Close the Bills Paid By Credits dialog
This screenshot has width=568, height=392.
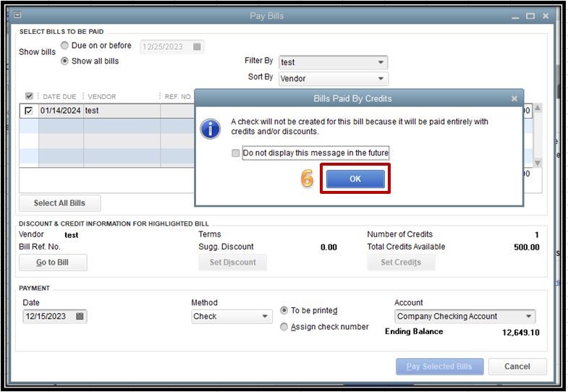pyautogui.click(x=514, y=98)
